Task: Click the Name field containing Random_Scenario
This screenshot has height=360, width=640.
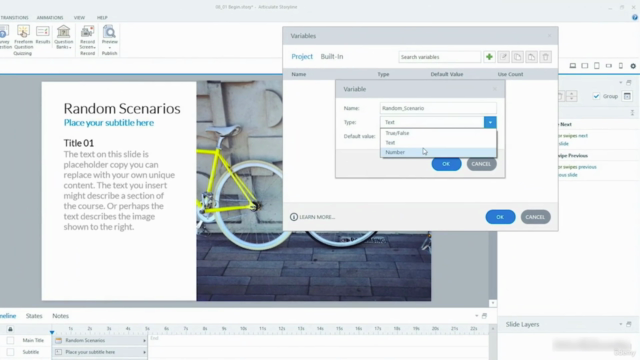Action: click(438, 108)
